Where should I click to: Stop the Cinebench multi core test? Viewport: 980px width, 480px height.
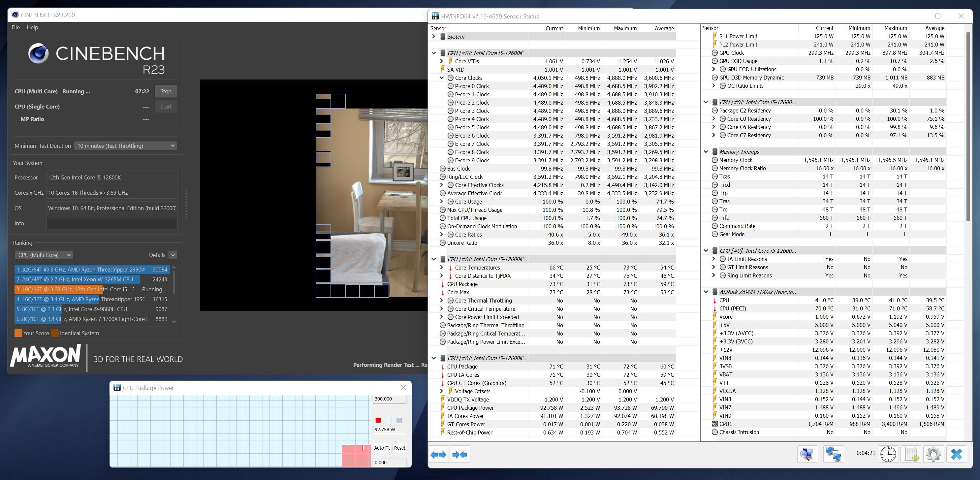[x=166, y=91]
